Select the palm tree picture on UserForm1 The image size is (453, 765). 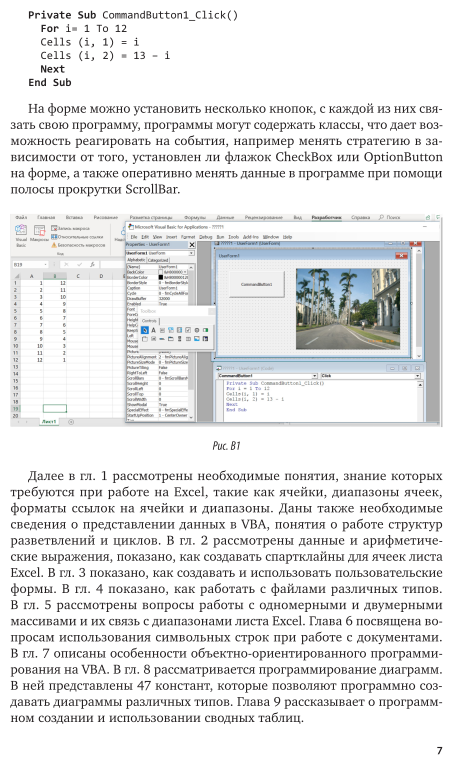[348, 309]
